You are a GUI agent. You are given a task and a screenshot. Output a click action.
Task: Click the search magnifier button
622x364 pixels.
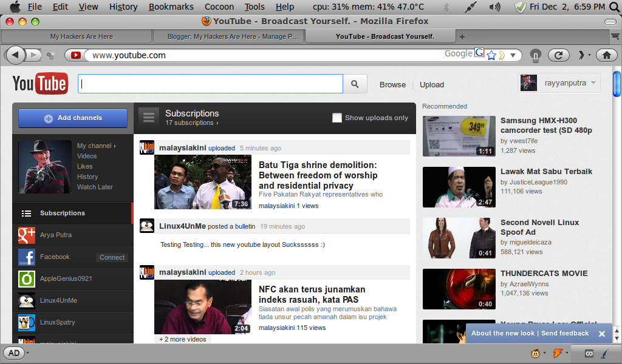tap(355, 84)
